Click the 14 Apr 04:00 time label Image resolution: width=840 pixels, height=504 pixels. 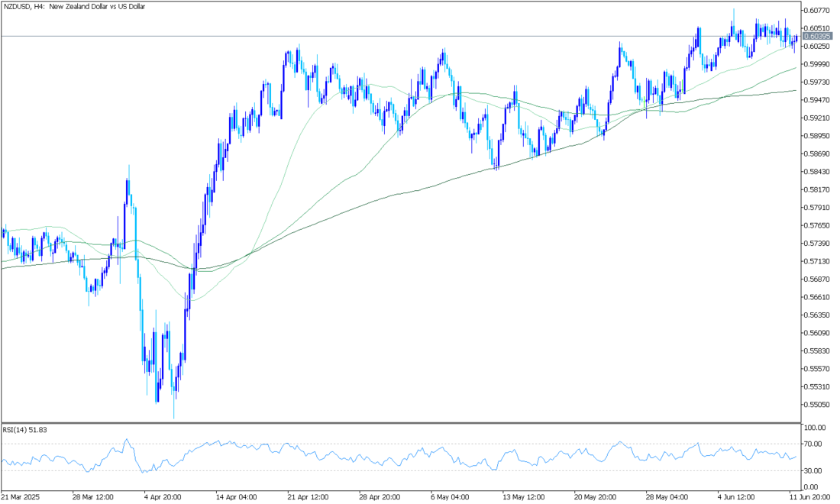236,497
